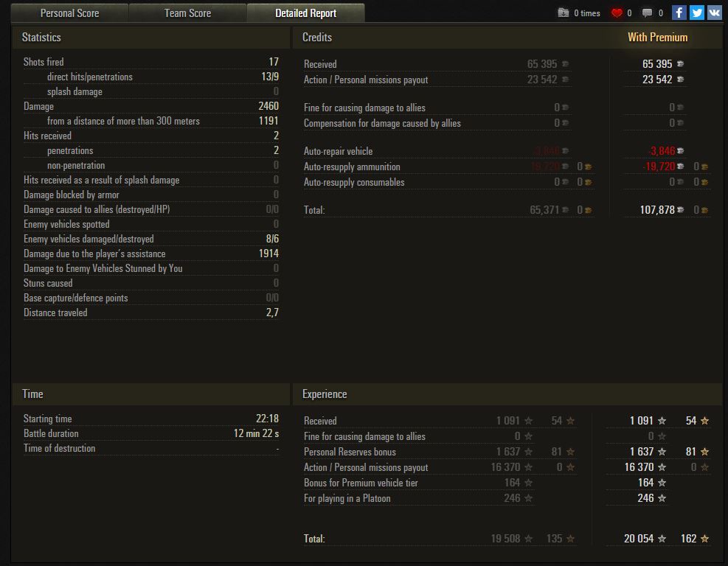Share the report on Twitter
Image resolution: width=728 pixels, height=566 pixels.
[696, 13]
